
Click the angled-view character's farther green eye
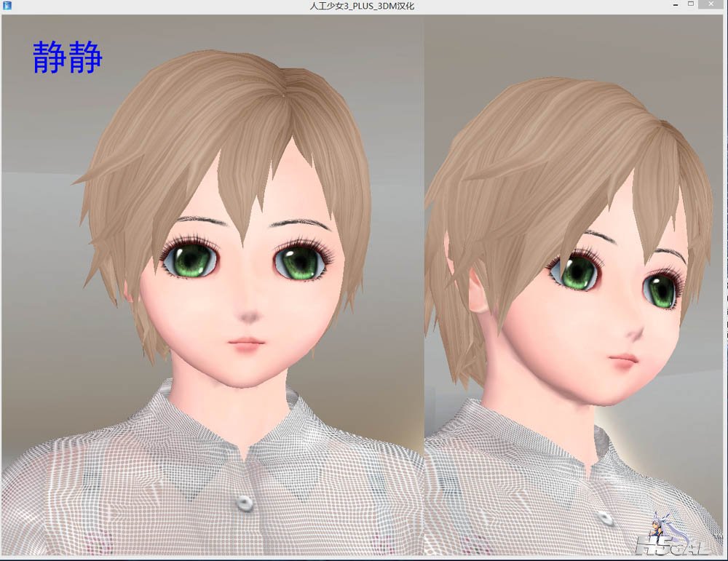coord(662,290)
